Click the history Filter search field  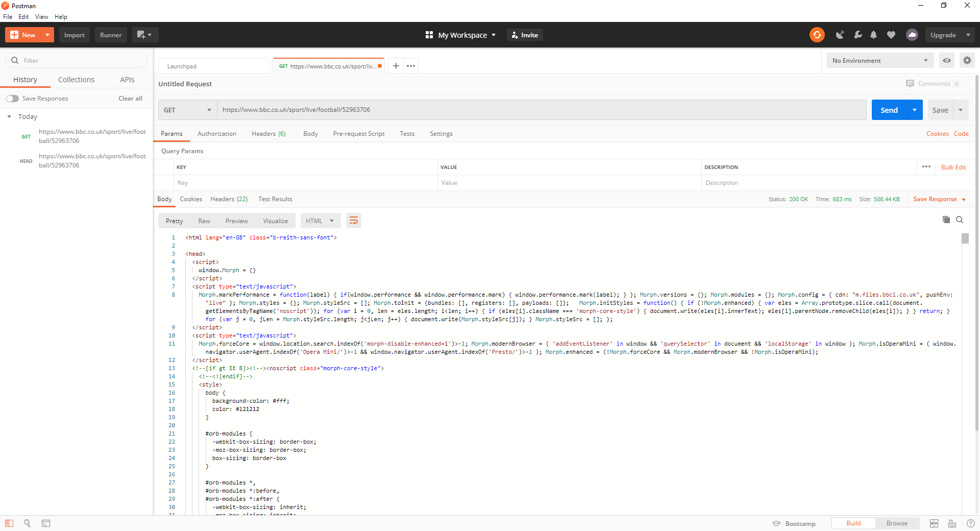click(x=77, y=60)
